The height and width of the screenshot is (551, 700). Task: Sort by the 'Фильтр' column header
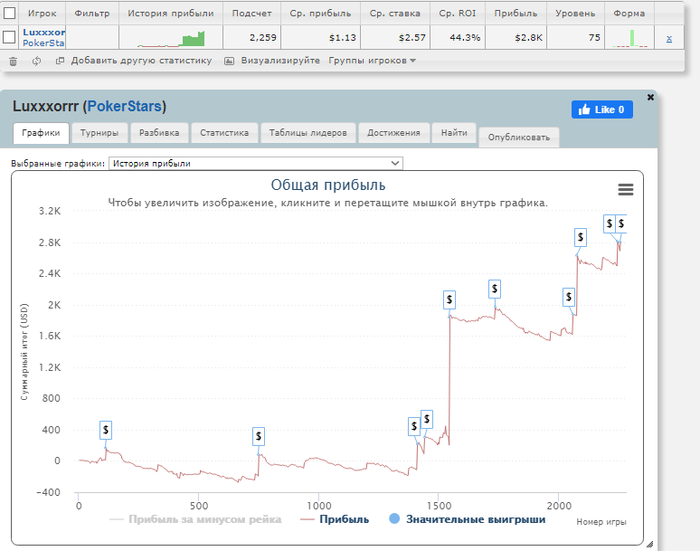pyautogui.click(x=92, y=13)
